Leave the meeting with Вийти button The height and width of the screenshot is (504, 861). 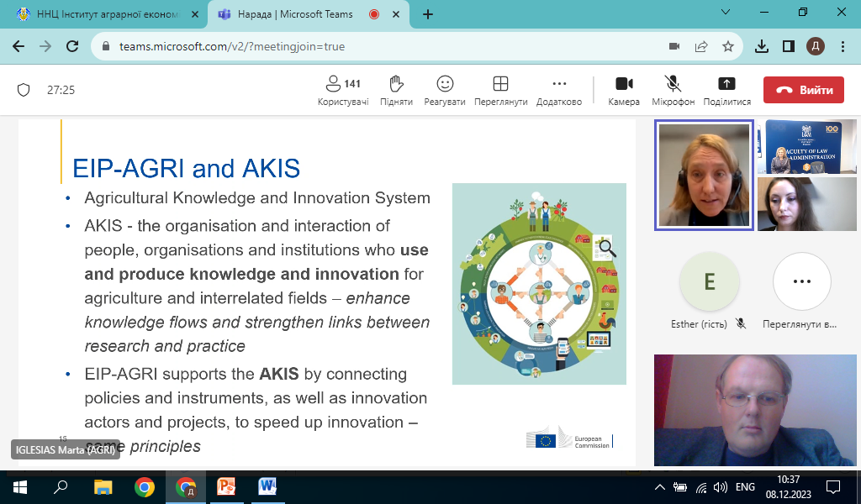[x=803, y=90]
